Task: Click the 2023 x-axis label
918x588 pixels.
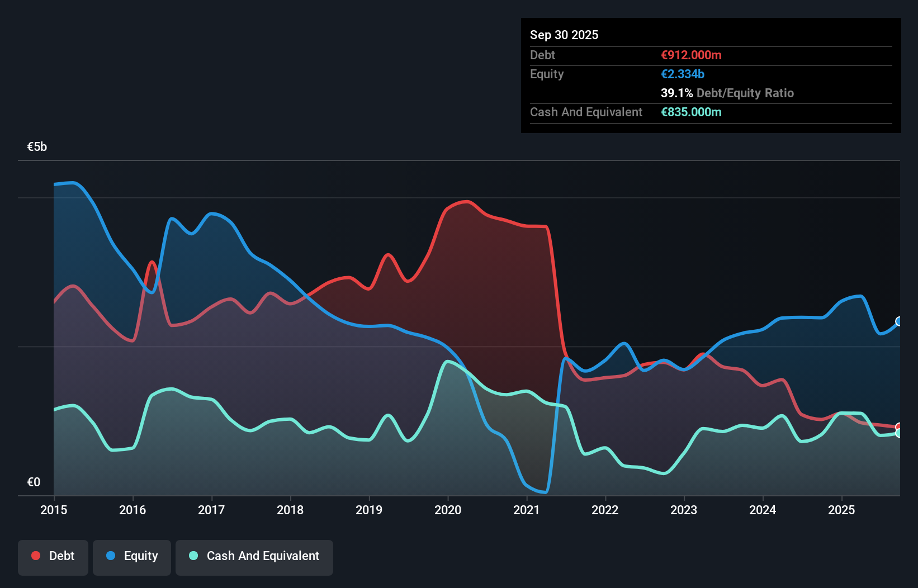Action: point(684,510)
